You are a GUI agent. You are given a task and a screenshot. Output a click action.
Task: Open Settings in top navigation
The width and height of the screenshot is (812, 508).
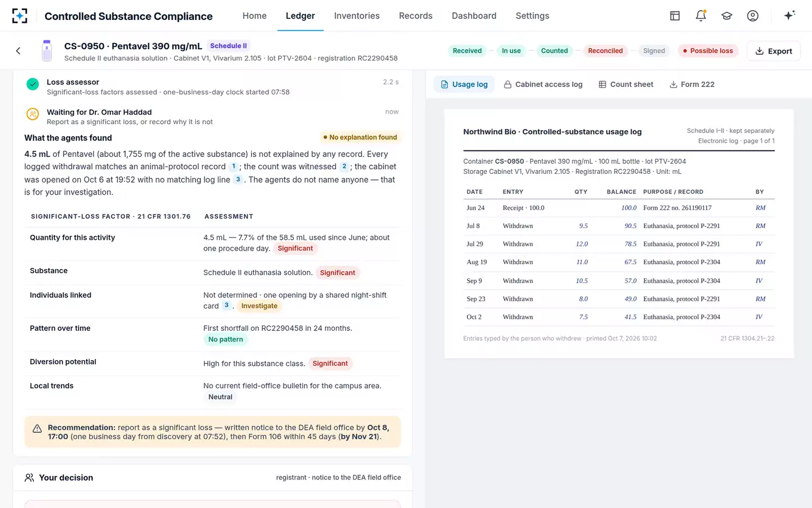(532, 16)
